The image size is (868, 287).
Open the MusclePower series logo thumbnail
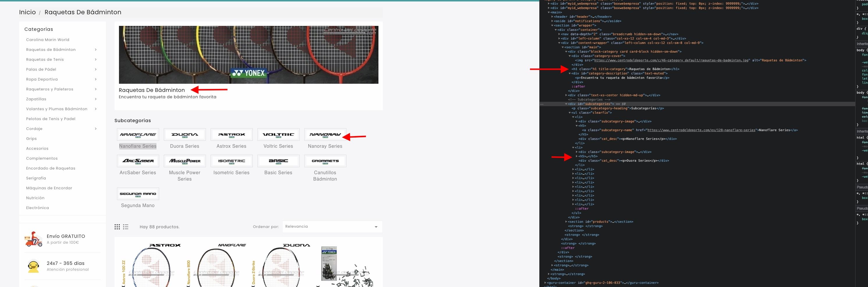coord(185,161)
